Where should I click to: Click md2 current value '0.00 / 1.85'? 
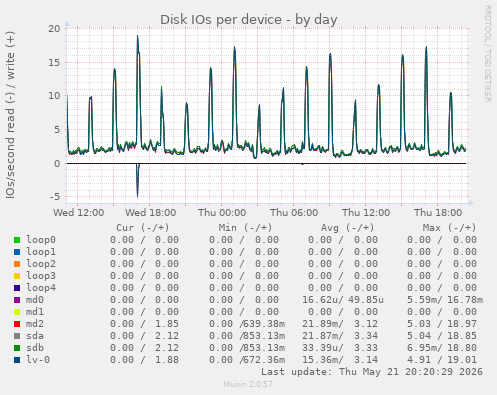coord(144,324)
